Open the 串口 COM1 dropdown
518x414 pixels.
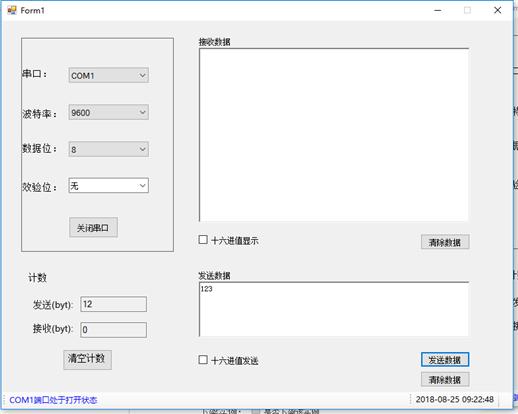point(109,75)
